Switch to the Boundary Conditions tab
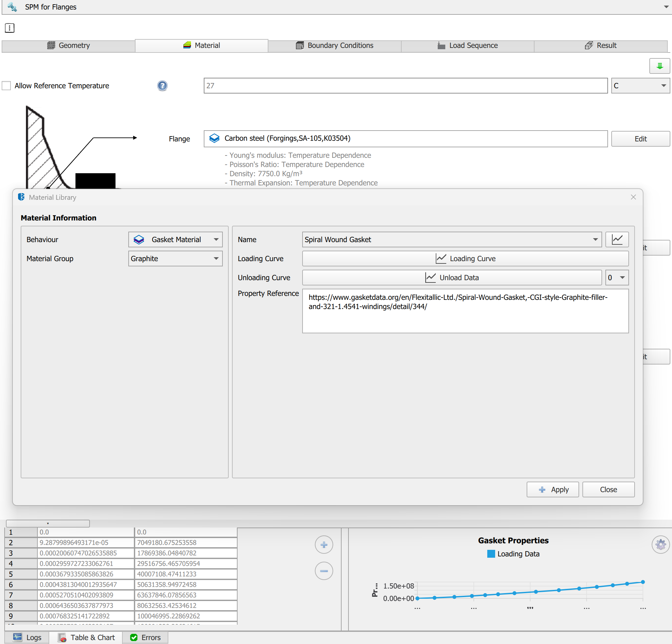This screenshot has width=672, height=644. coord(334,46)
